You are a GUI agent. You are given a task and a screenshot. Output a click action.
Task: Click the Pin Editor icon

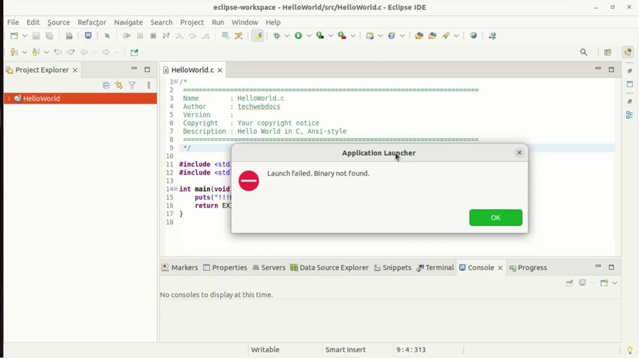[x=134, y=52]
